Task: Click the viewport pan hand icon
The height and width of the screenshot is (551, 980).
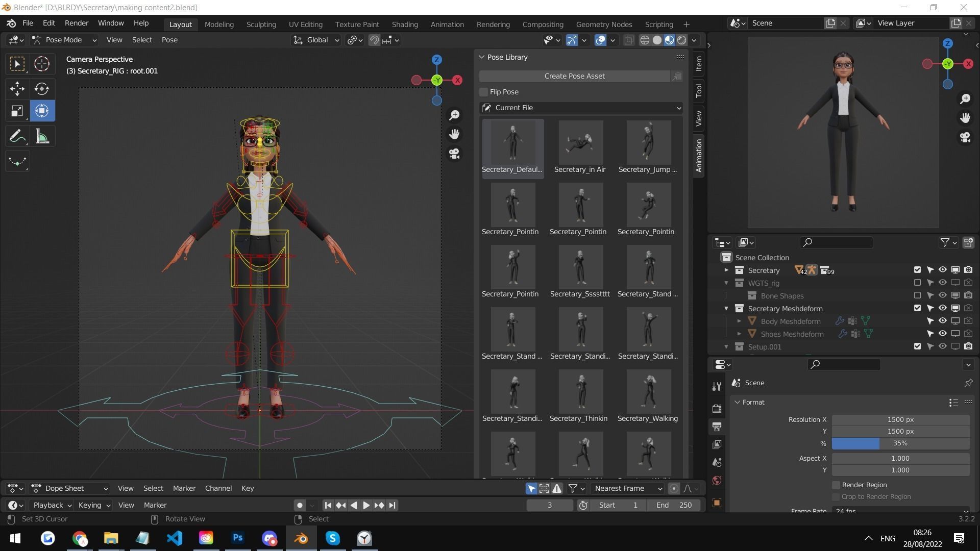Action: 454,134
